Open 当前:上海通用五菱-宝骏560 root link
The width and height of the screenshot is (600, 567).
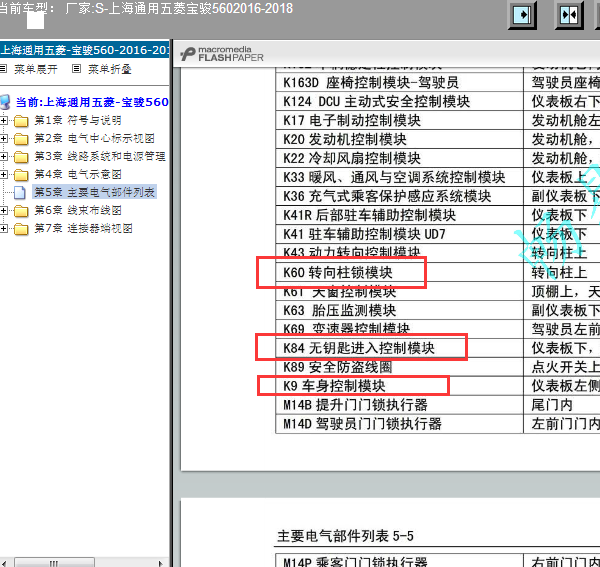(x=92, y=102)
